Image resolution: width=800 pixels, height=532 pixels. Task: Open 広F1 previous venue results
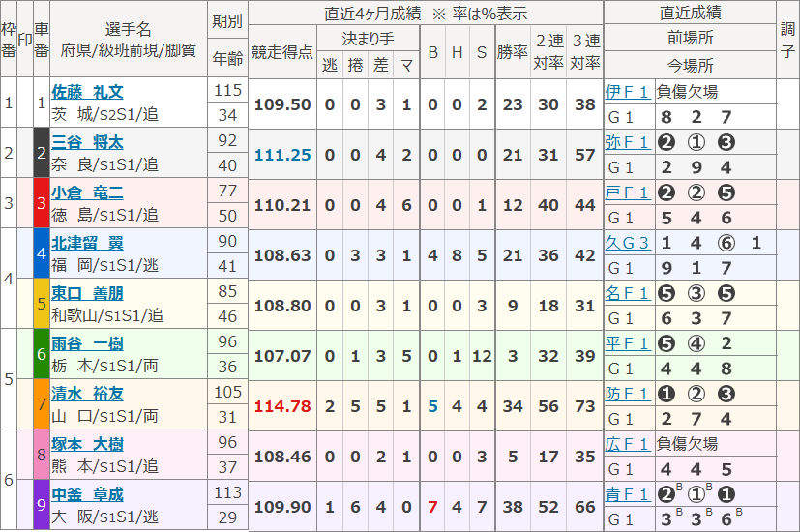point(627,444)
